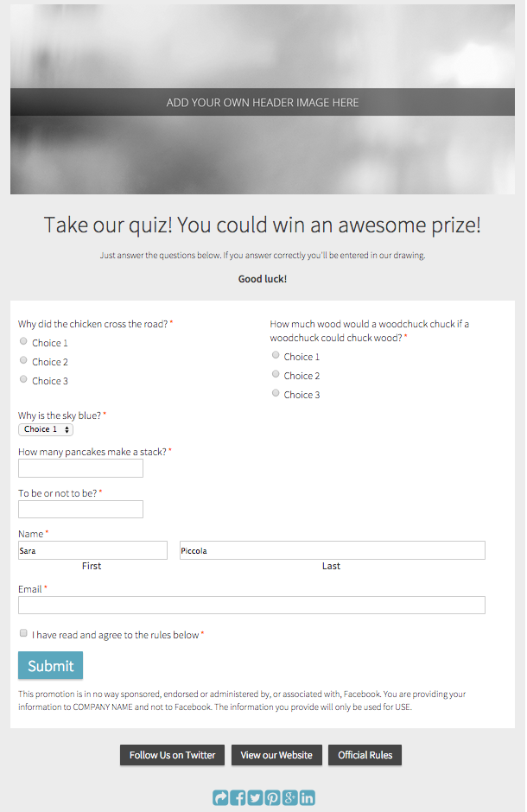
Task: Click the pancakes stack answer field
Action: (80, 467)
